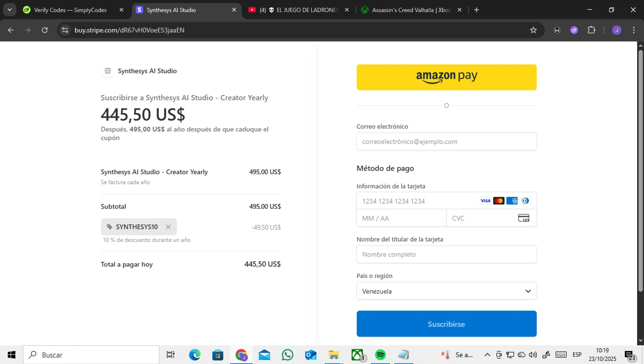Reload the current page

tap(45, 30)
